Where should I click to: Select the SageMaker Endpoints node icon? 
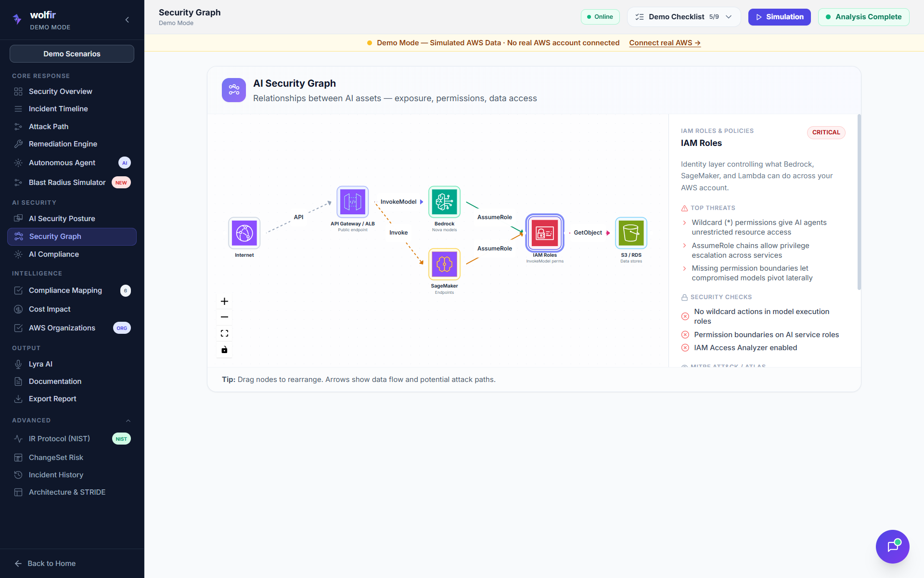pos(444,264)
